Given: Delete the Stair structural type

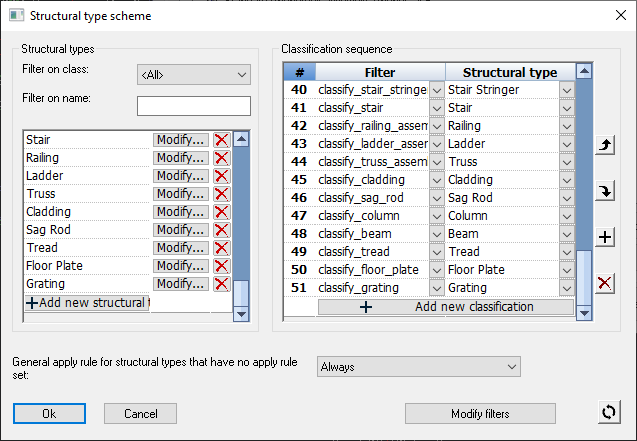Looking at the screenshot, I should (221, 140).
